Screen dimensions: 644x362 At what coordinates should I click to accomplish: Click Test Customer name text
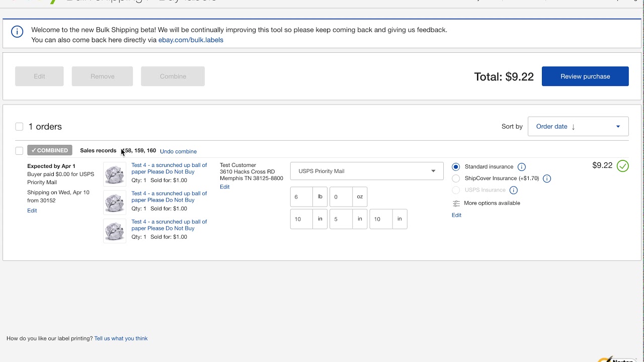click(x=238, y=165)
